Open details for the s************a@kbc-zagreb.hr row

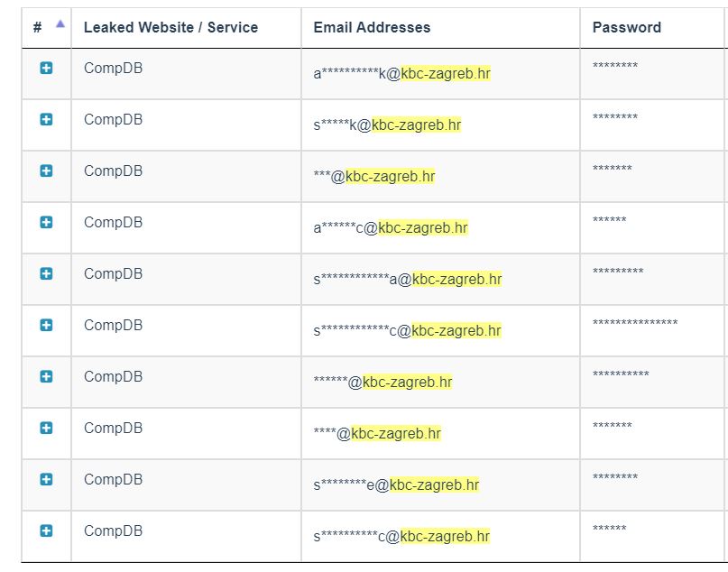(46, 274)
